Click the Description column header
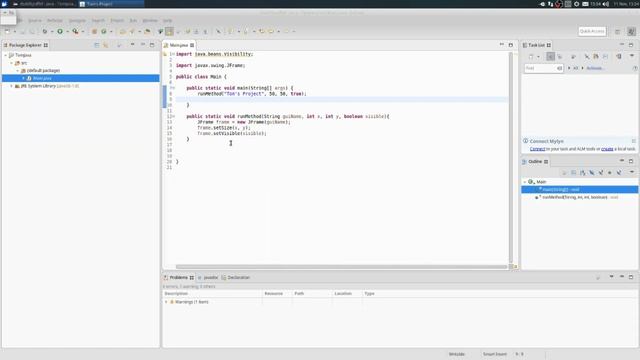 pyautogui.click(x=212, y=293)
